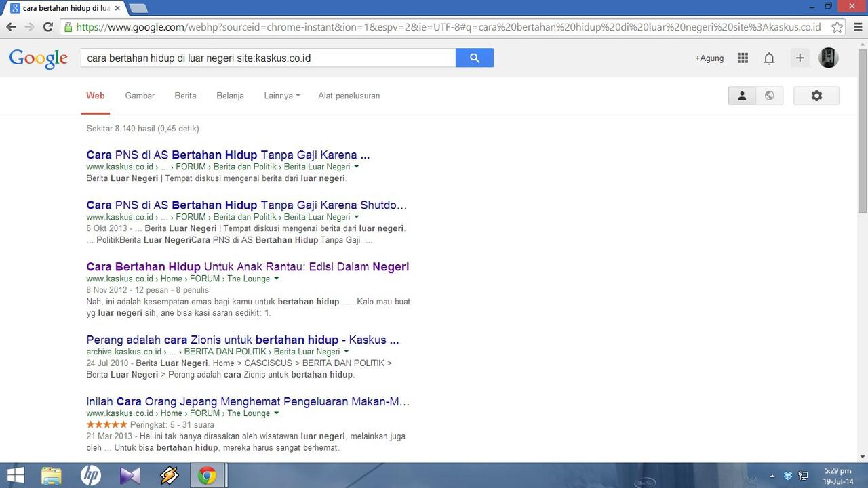Switch to global results globe toggle
Viewport: 868px width, 488px height.
tap(770, 96)
